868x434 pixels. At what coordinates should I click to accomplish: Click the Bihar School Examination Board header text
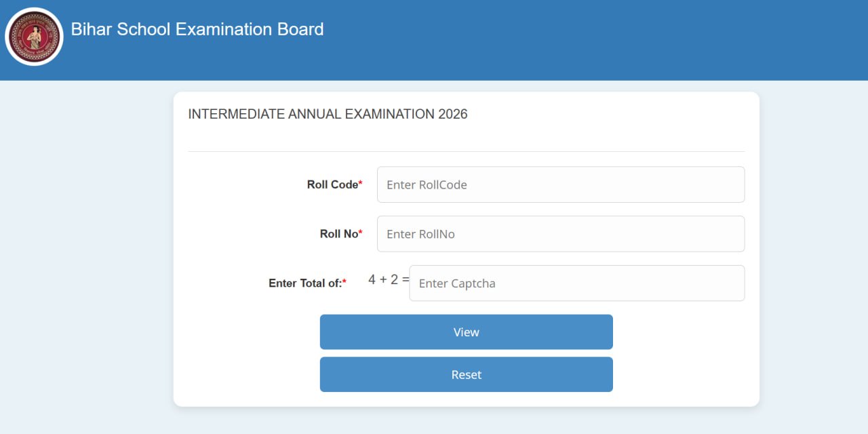pyautogui.click(x=197, y=29)
